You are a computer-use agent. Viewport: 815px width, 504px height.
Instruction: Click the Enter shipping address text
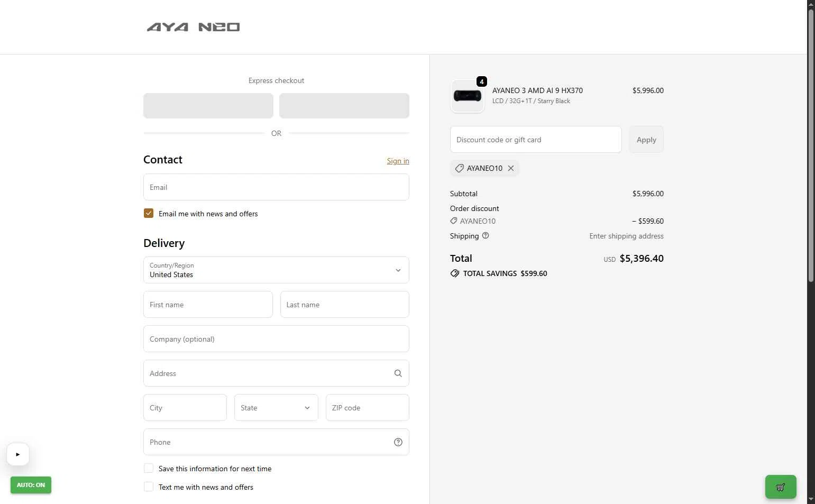point(627,236)
